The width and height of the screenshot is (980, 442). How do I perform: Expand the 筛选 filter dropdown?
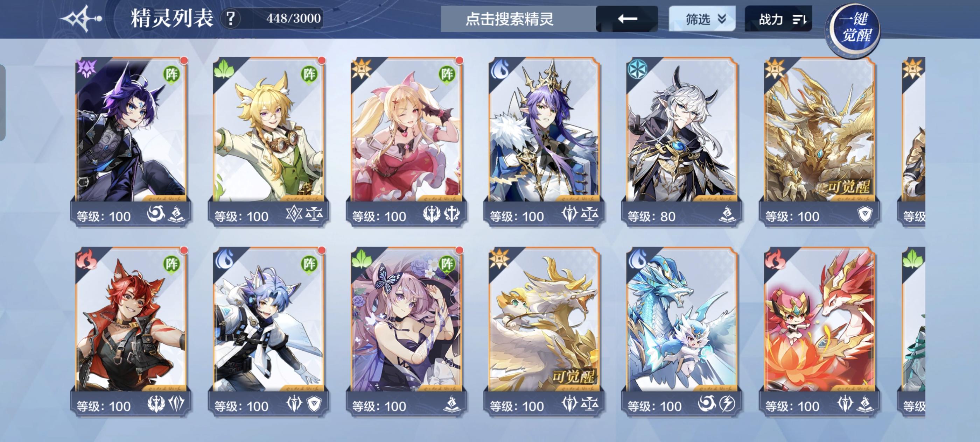point(702,19)
